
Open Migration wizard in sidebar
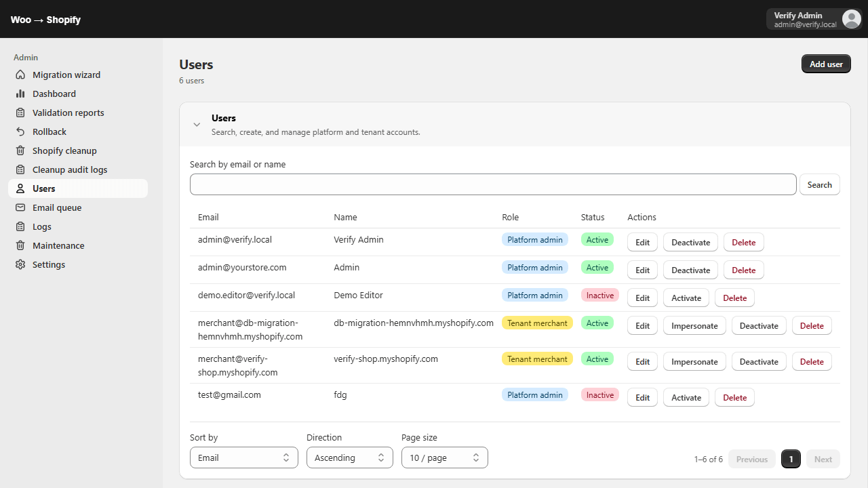coord(78,75)
